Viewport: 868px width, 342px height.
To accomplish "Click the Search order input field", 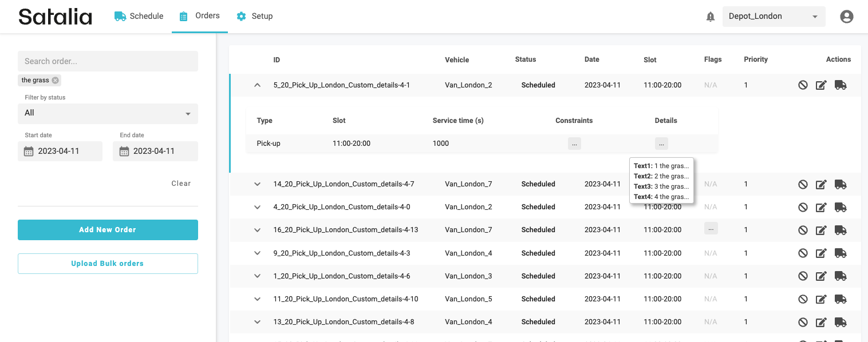I will [108, 61].
